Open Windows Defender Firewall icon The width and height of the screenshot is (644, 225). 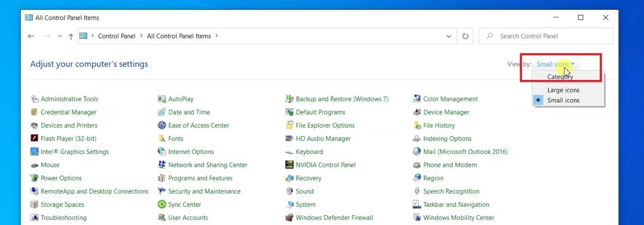289,218
